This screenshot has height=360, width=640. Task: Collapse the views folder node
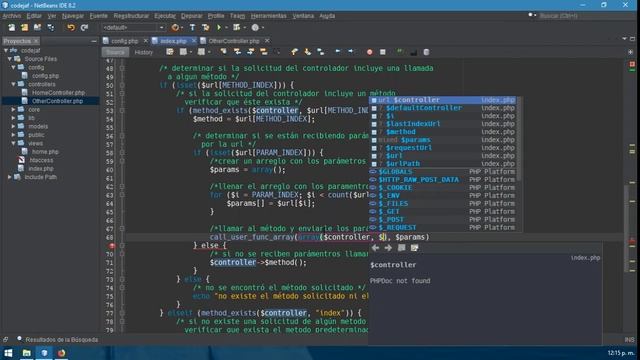[13, 143]
